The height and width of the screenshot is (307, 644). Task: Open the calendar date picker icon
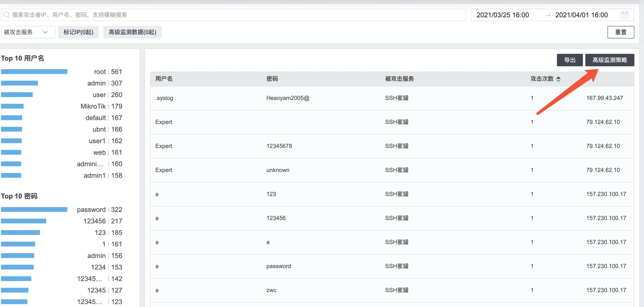pyautogui.click(x=624, y=15)
